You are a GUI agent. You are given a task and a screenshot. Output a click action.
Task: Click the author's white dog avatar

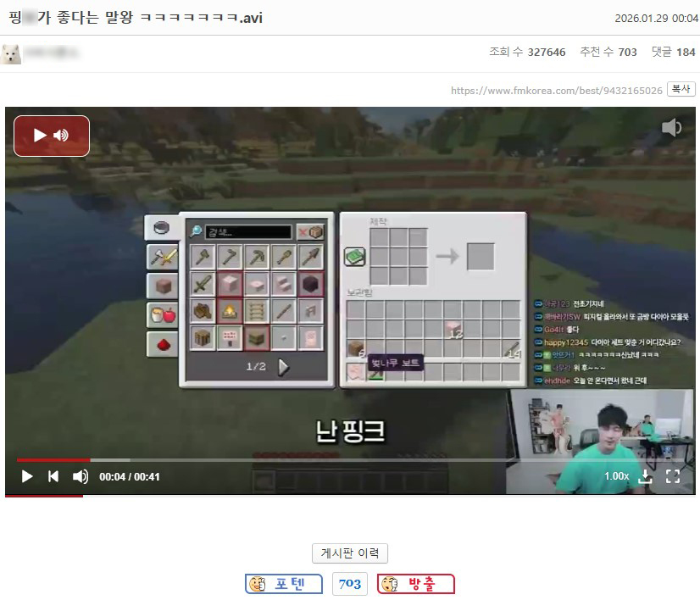[x=11, y=53]
